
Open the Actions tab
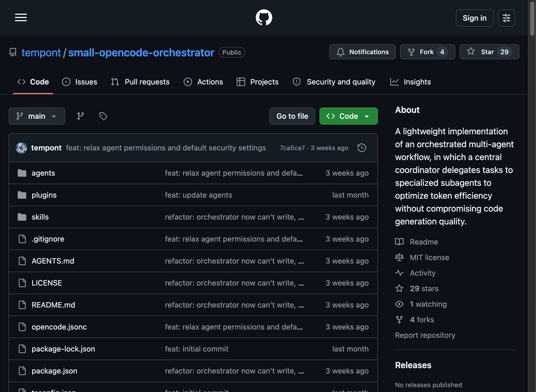tap(203, 82)
